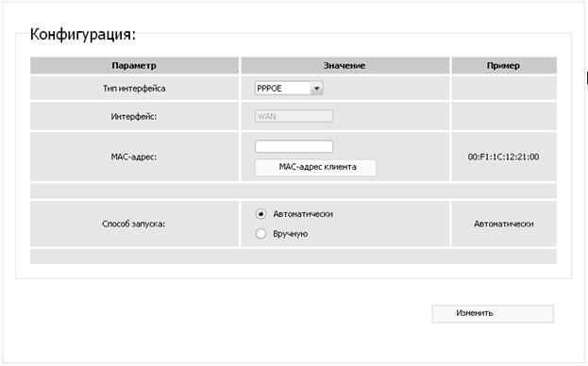Click the Изменить button
The height and width of the screenshot is (366, 588).
pyautogui.click(x=493, y=313)
